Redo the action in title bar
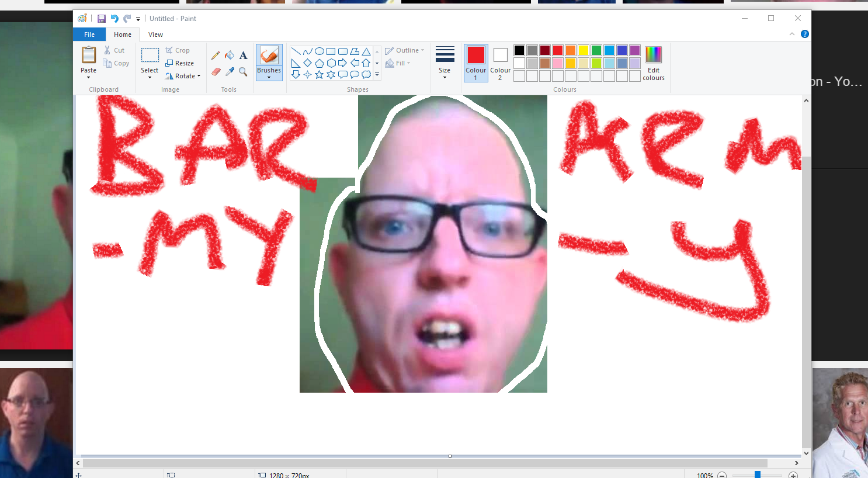The height and width of the screenshot is (478, 868). point(127,19)
